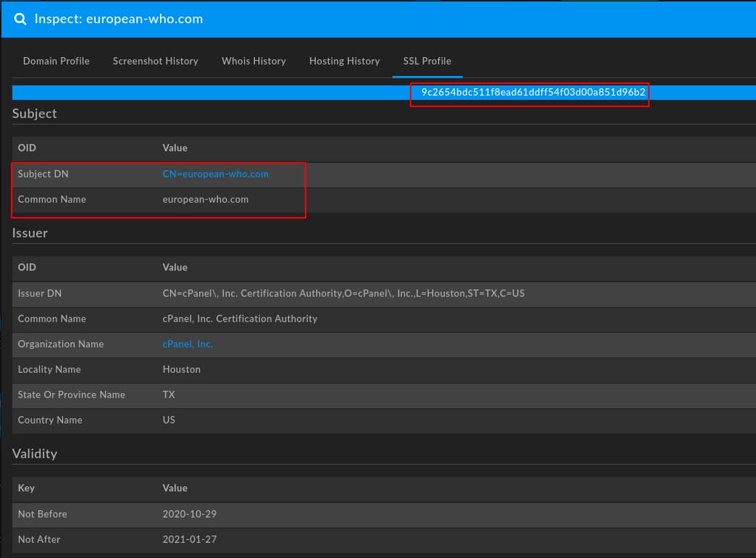Click the Locality Name label

pos(49,370)
